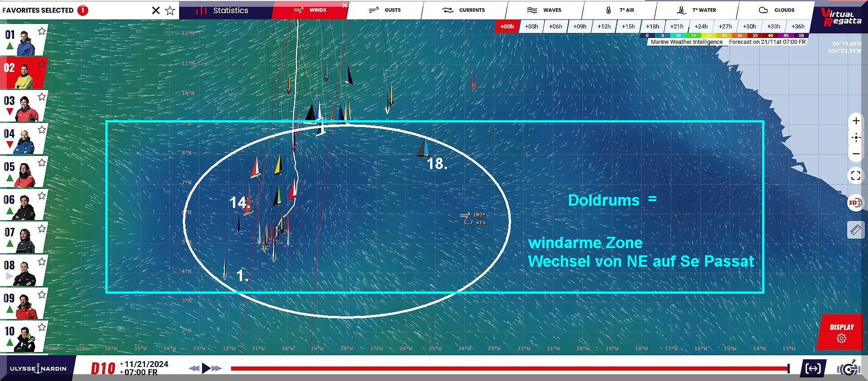Screen dimensions: 868x381
Task: Open the ruler measuring tool
Action: click(855, 230)
